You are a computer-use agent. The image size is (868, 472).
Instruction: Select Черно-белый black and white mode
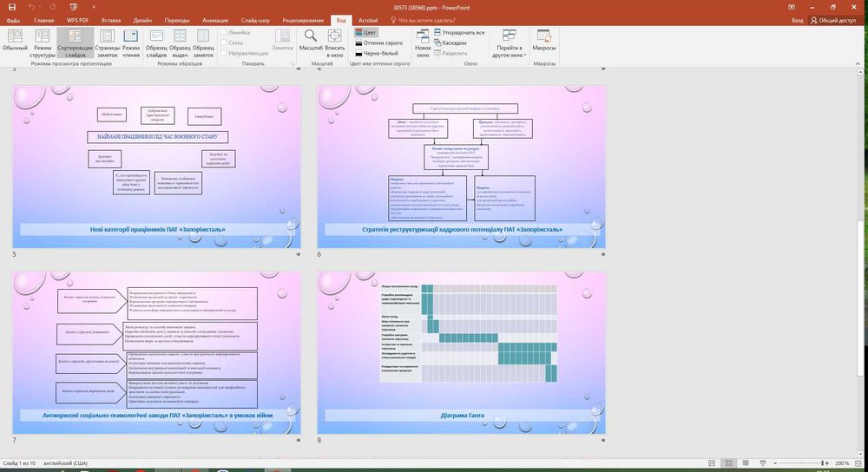coord(377,53)
